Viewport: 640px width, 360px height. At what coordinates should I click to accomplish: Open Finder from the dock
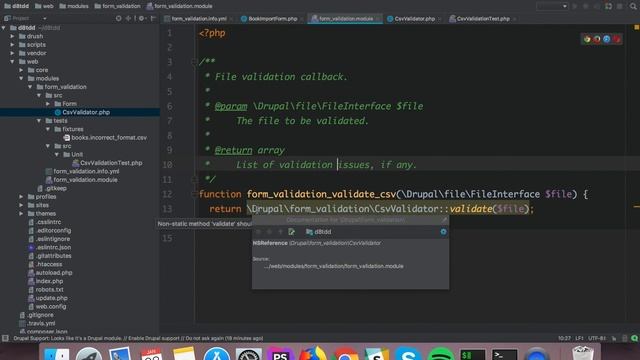(56, 354)
